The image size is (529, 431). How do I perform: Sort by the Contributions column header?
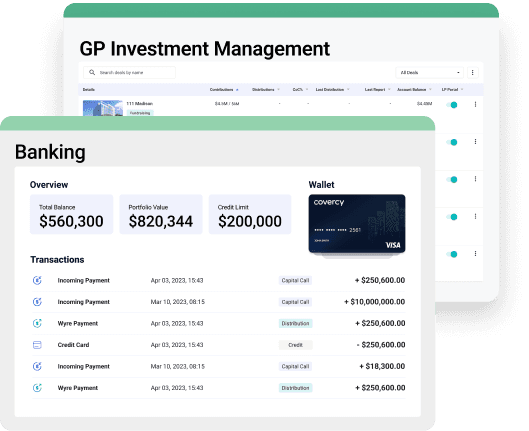click(x=222, y=90)
